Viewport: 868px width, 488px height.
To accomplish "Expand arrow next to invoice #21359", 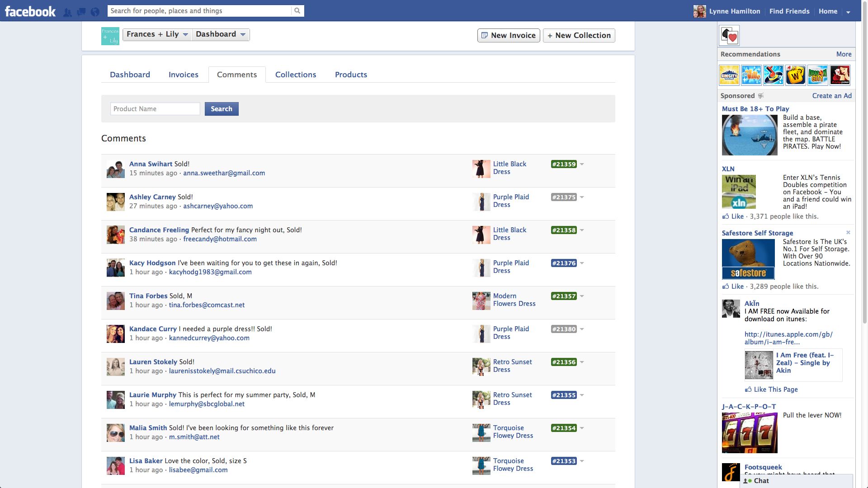I will tap(582, 164).
